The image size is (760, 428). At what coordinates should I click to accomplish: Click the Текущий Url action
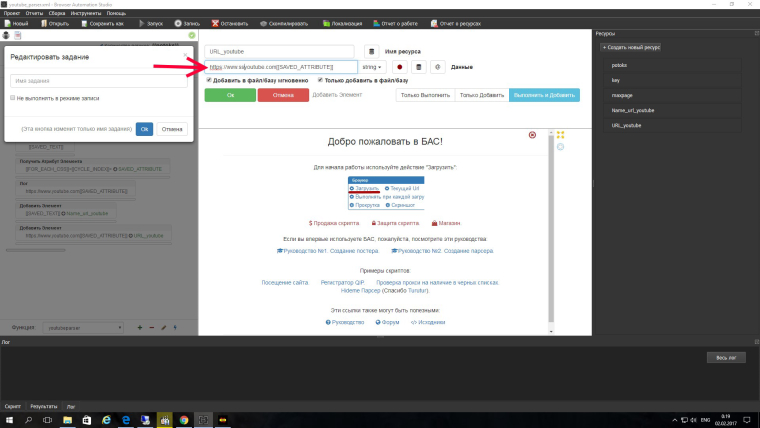402,188
